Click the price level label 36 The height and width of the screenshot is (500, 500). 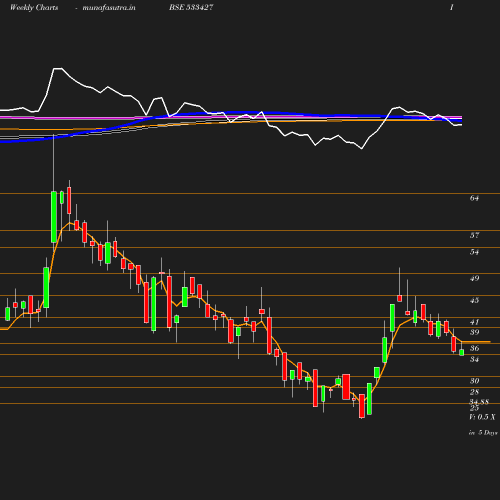474,348
